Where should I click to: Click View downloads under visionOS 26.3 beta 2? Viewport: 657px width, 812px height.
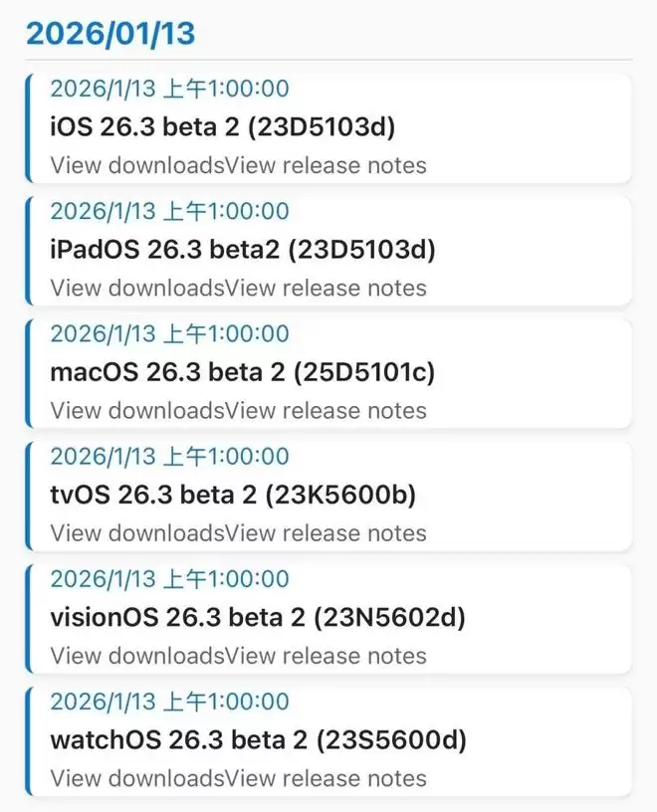[137, 656]
